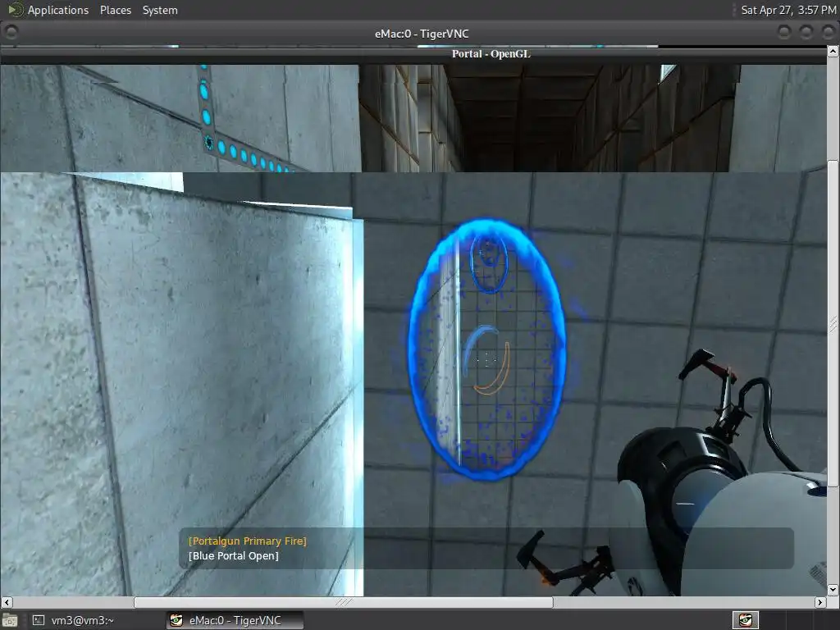
Task: Click the TigerVNC workspace icon in tray
Action: [745, 620]
